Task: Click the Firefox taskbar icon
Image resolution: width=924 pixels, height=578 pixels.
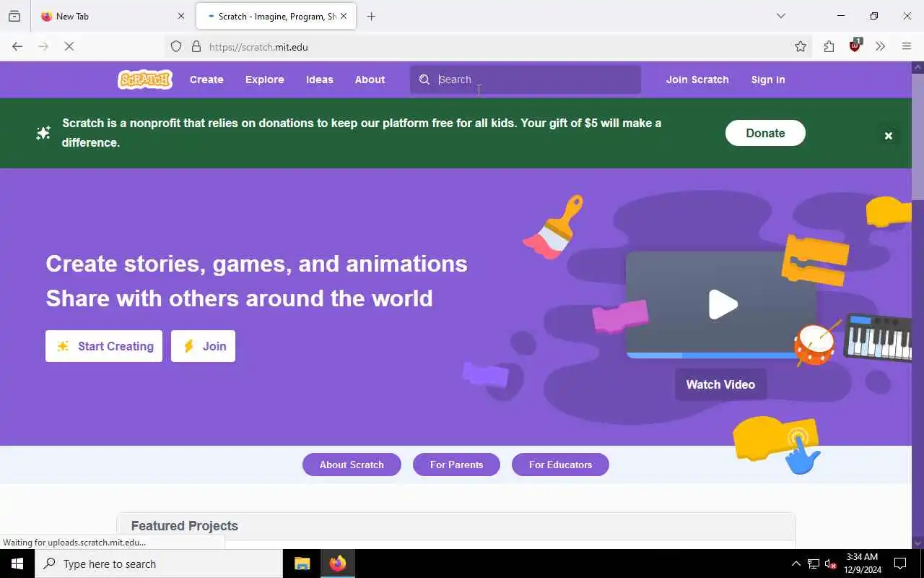Action: pos(337,564)
